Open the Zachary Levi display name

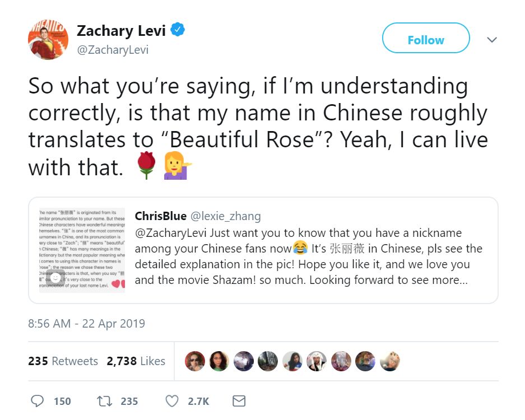(121, 31)
